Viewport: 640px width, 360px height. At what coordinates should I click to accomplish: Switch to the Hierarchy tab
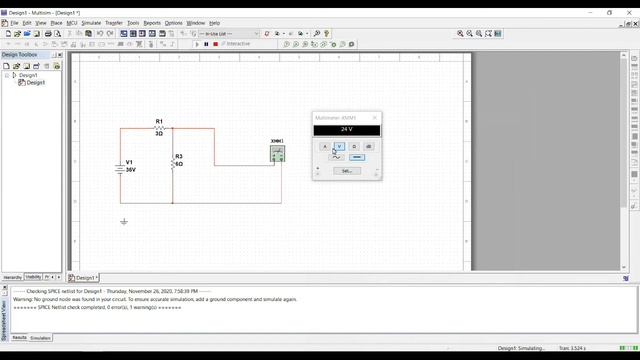click(13, 278)
